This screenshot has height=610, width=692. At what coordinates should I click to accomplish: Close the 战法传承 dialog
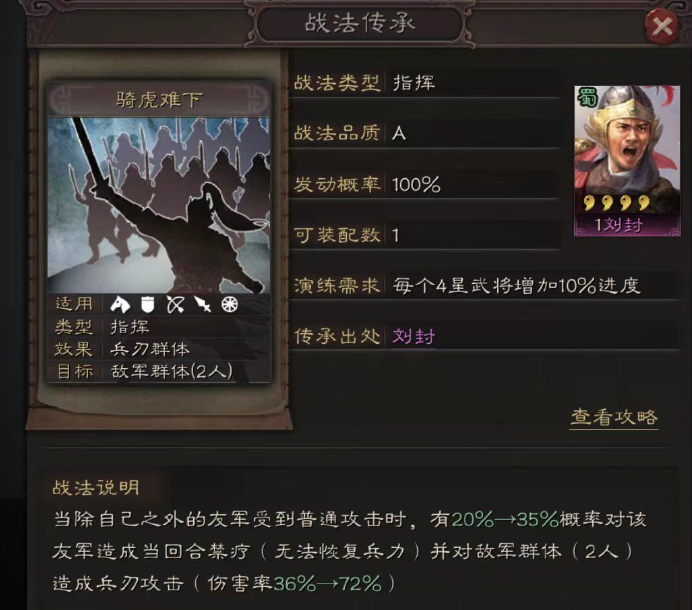(662, 26)
